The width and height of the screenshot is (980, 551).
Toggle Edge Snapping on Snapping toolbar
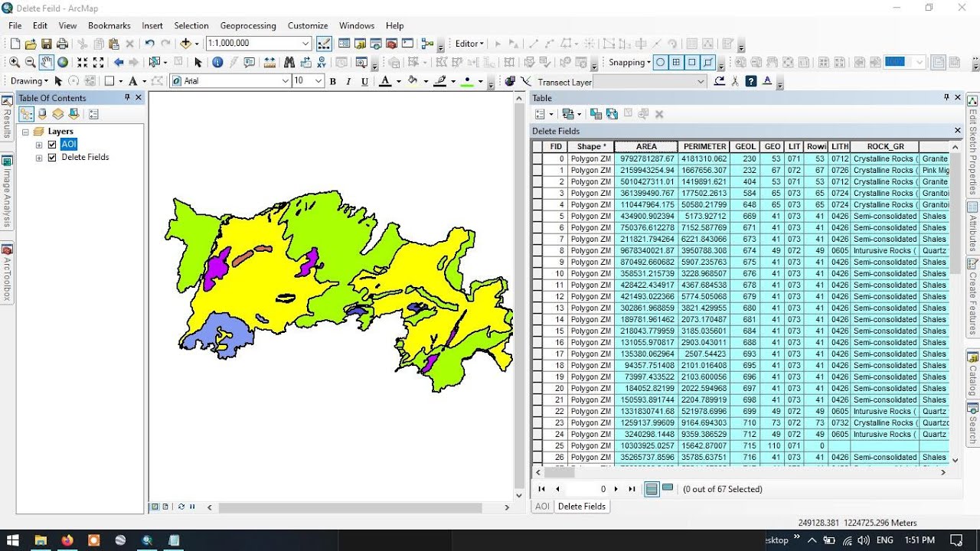pyautogui.click(x=708, y=63)
